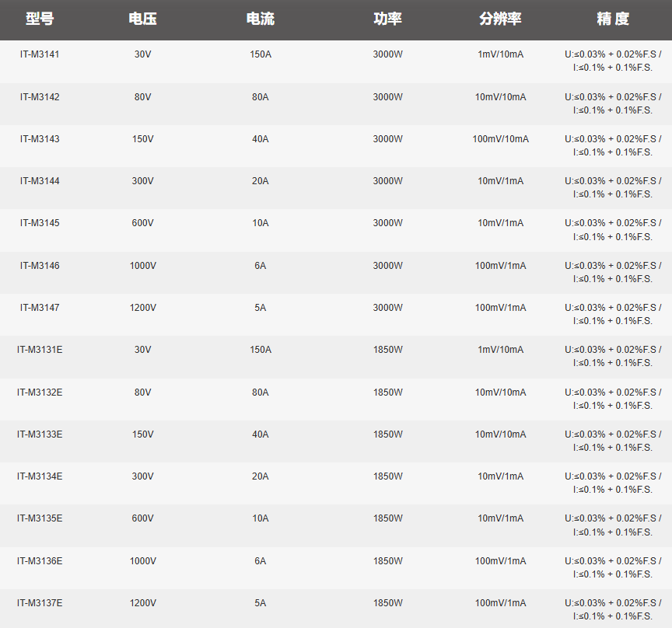Select model IT-M3143 cell
672x628 pixels.
[x=40, y=139]
